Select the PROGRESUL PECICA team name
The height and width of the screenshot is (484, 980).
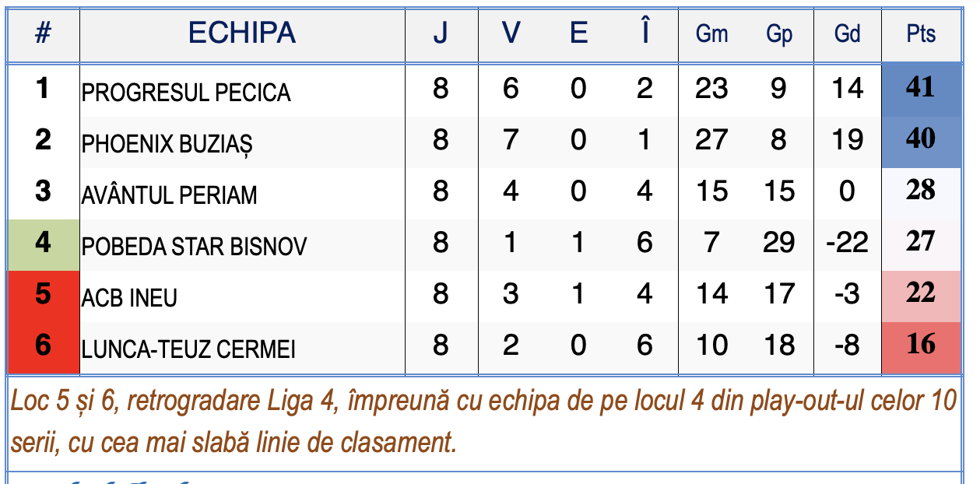[186, 93]
